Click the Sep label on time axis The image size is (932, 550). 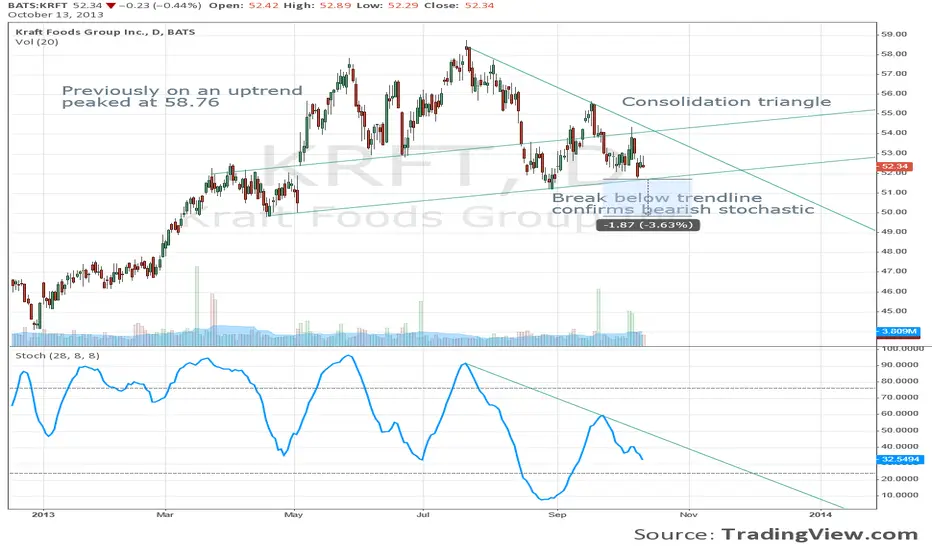click(557, 514)
